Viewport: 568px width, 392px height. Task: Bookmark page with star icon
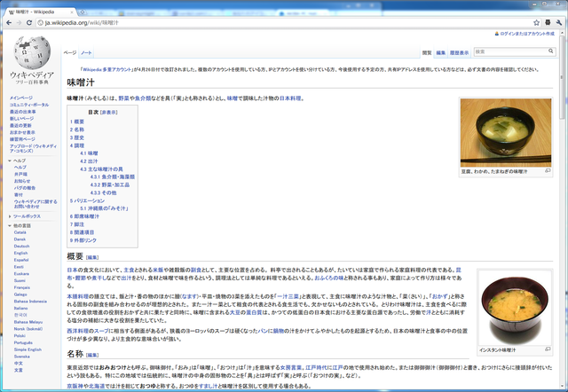[536, 22]
